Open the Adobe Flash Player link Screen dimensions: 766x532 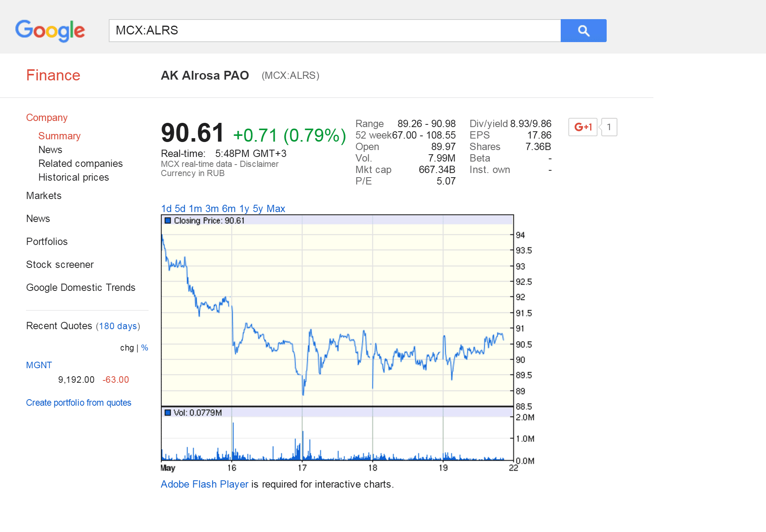pos(205,484)
